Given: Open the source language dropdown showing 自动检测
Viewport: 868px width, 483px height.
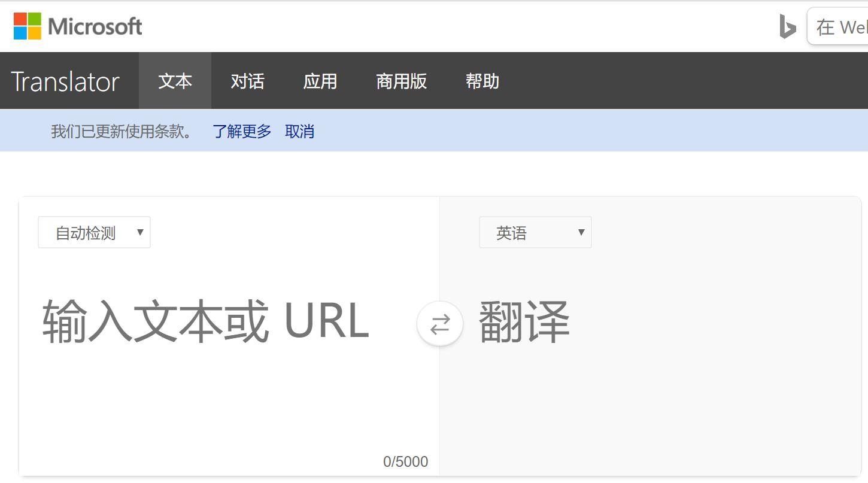Looking at the screenshot, I should coord(93,232).
